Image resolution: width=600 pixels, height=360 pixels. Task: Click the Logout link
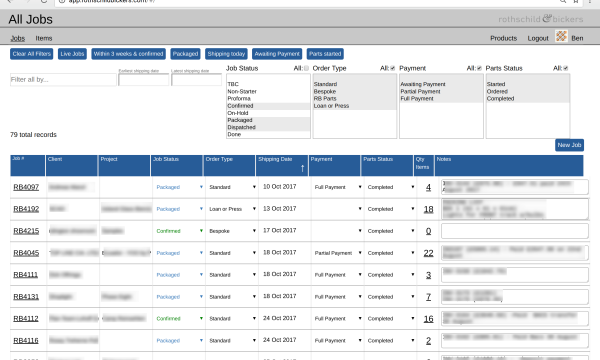[x=538, y=38]
